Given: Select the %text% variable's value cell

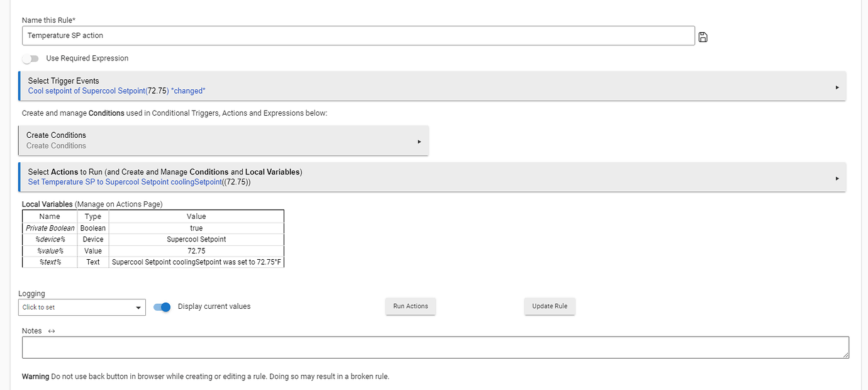Looking at the screenshot, I should click(x=196, y=262).
